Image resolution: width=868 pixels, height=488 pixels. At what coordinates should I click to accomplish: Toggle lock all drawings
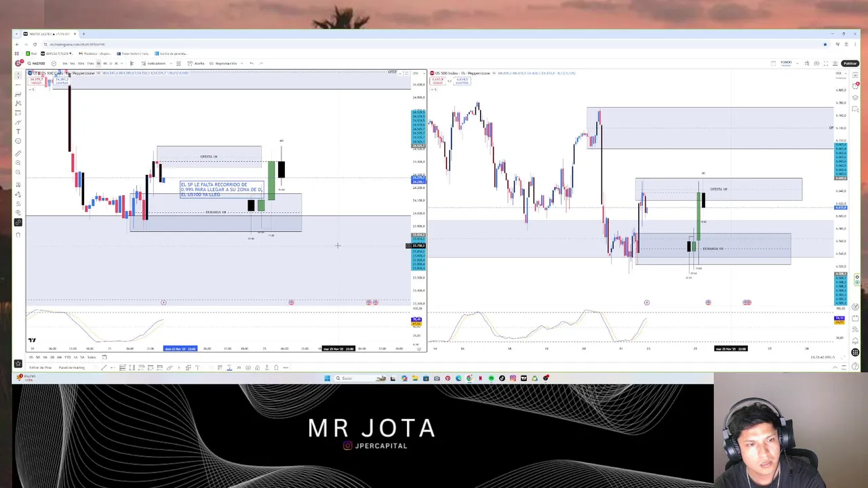click(x=18, y=203)
